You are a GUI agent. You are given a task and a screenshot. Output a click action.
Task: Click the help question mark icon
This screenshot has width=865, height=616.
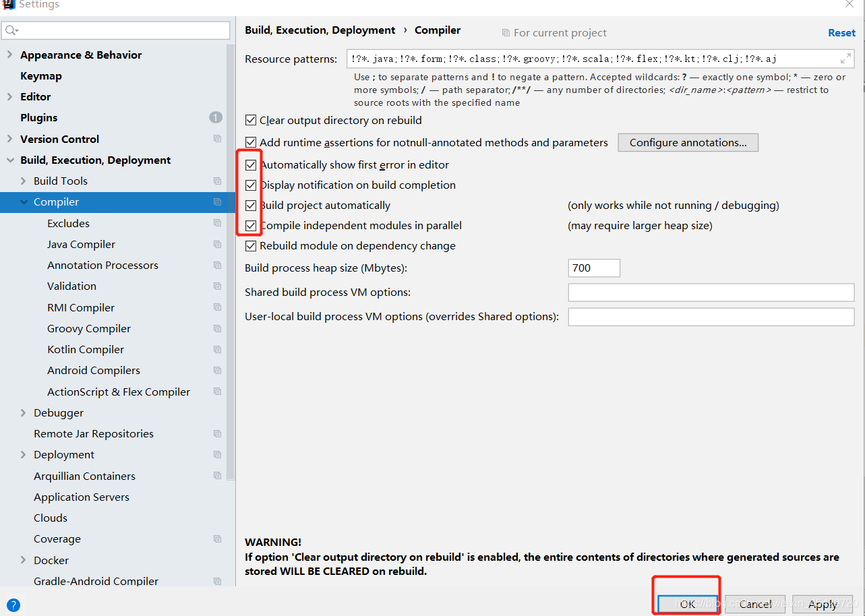13,605
